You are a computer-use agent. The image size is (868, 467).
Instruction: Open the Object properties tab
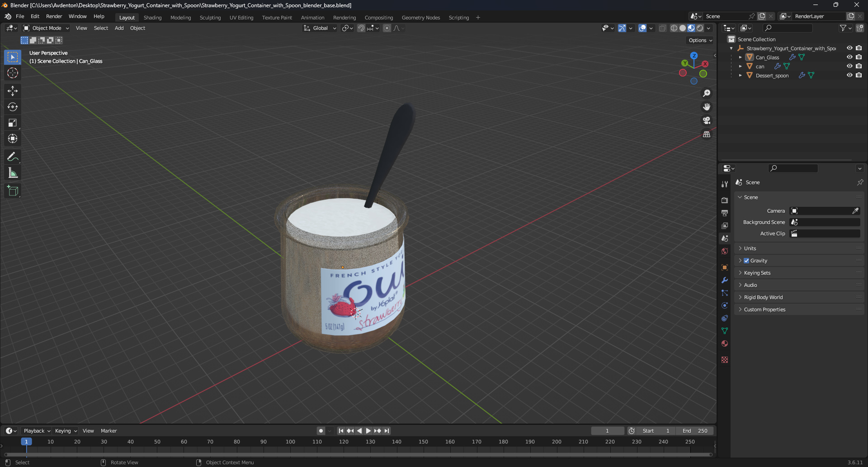[x=725, y=267]
